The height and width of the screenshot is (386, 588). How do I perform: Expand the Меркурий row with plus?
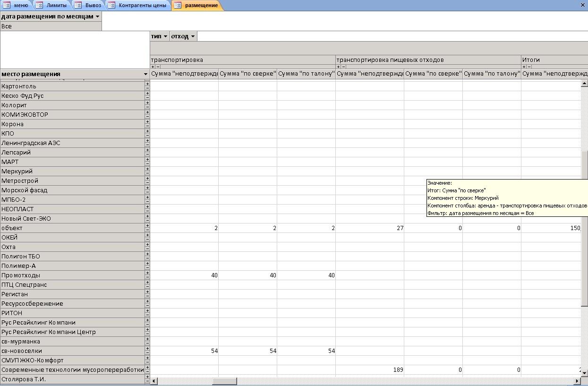click(147, 169)
